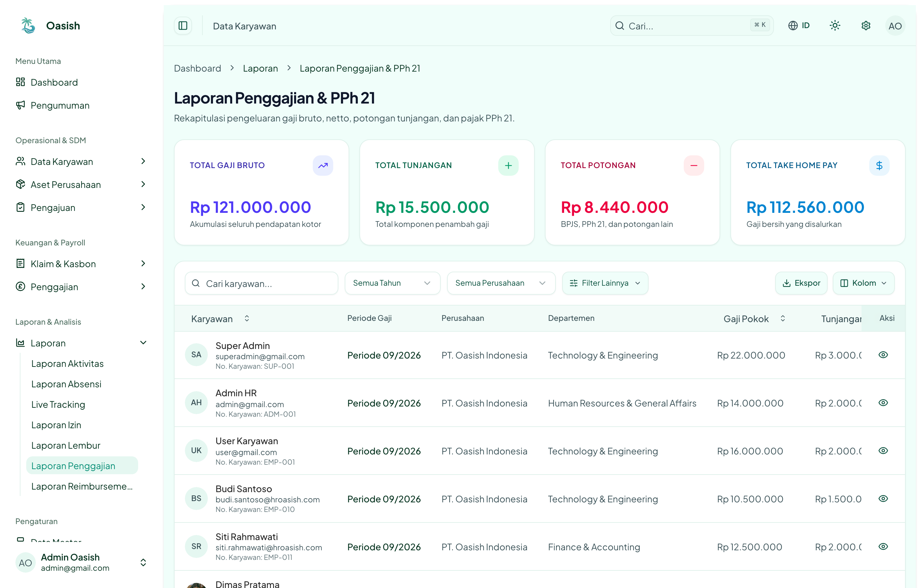The width and height of the screenshot is (921, 588).
Task: Select Laporan Penggajian menu item
Action: click(82, 466)
